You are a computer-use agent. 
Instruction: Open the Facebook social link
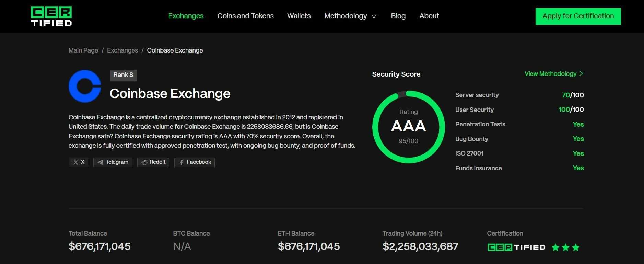pyautogui.click(x=195, y=162)
